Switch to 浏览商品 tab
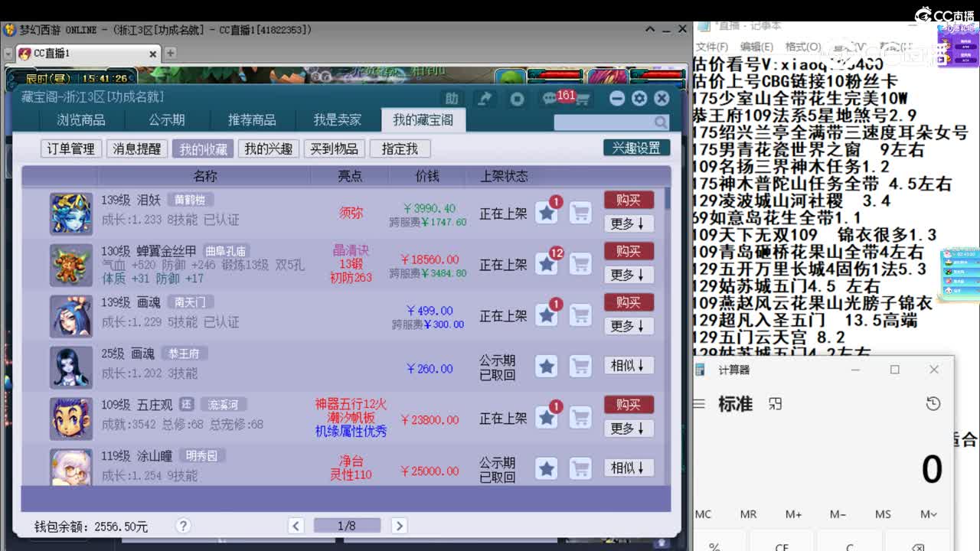Image resolution: width=980 pixels, height=551 pixels. coord(81,120)
